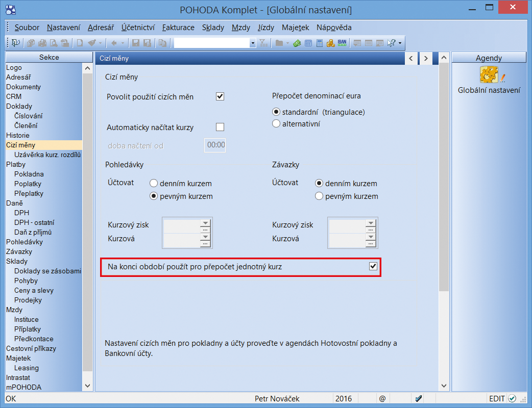Click the help pointer question mark icon
This screenshot has height=408, width=532.
[392, 43]
